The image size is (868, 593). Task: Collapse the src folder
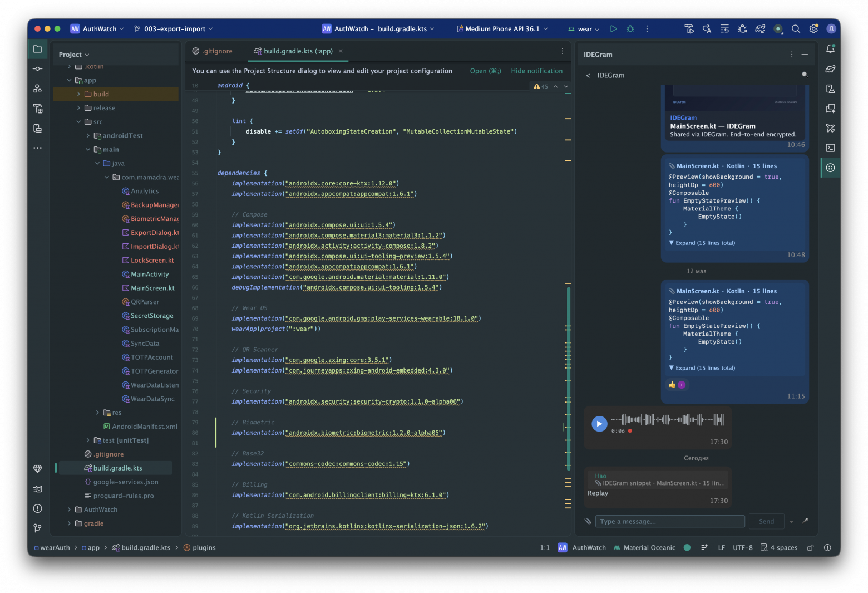pyautogui.click(x=78, y=122)
